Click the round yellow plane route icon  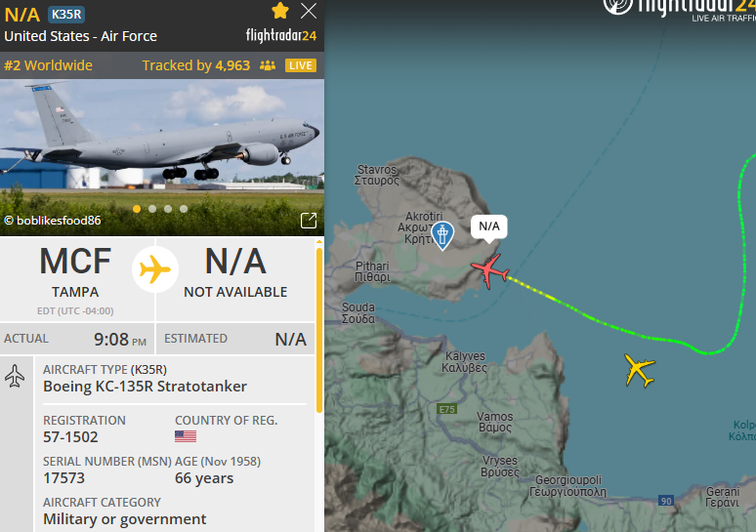pyautogui.click(x=154, y=269)
